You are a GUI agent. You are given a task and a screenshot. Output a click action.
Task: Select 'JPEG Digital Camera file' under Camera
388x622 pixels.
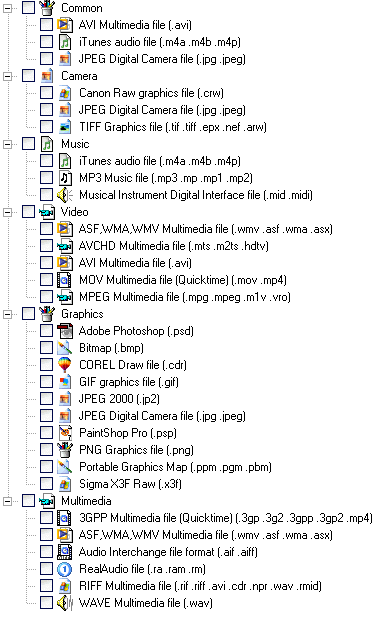(162, 110)
